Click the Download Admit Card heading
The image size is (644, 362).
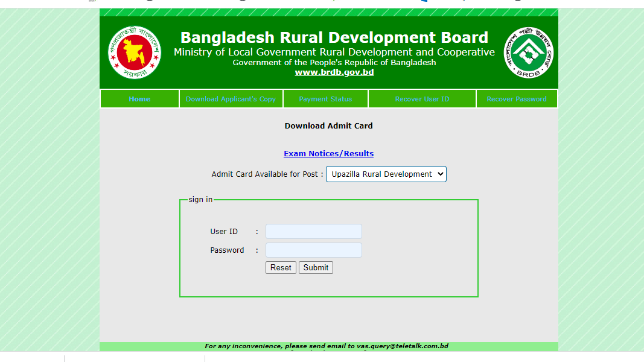click(328, 126)
